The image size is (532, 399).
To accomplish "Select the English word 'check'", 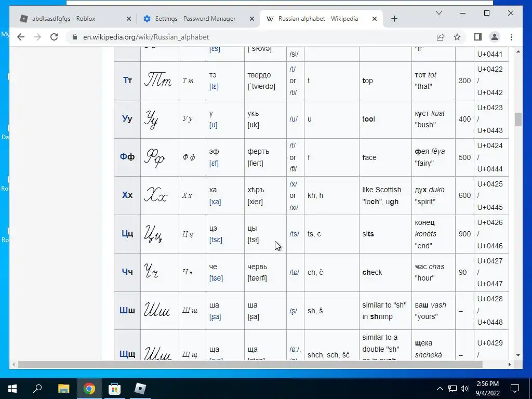I will point(372,272).
